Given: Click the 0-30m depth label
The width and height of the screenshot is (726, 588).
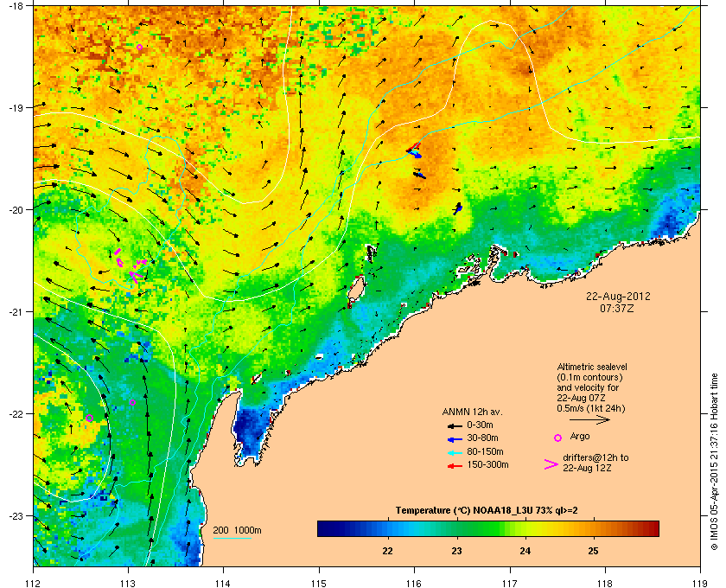Looking at the screenshot, I should [x=480, y=425].
